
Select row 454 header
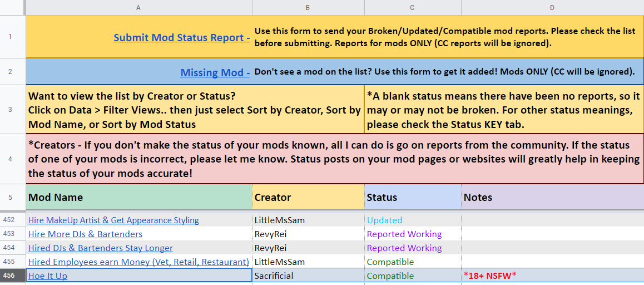click(x=12, y=248)
